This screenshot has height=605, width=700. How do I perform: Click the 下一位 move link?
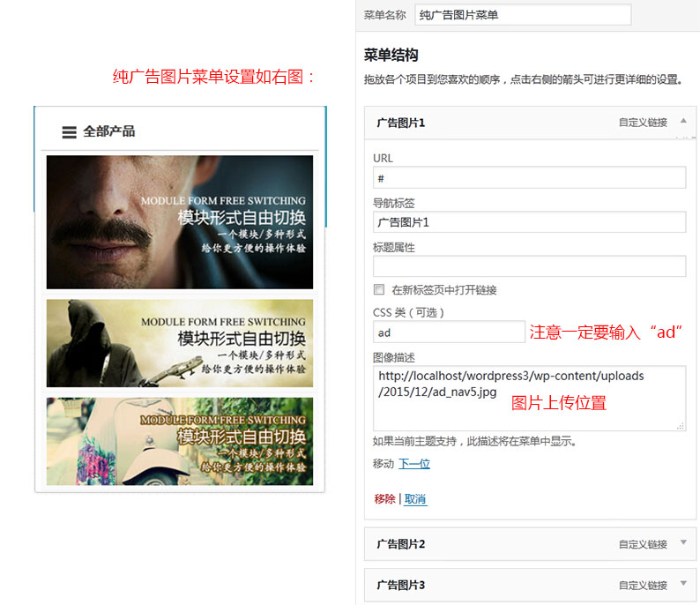tap(414, 464)
